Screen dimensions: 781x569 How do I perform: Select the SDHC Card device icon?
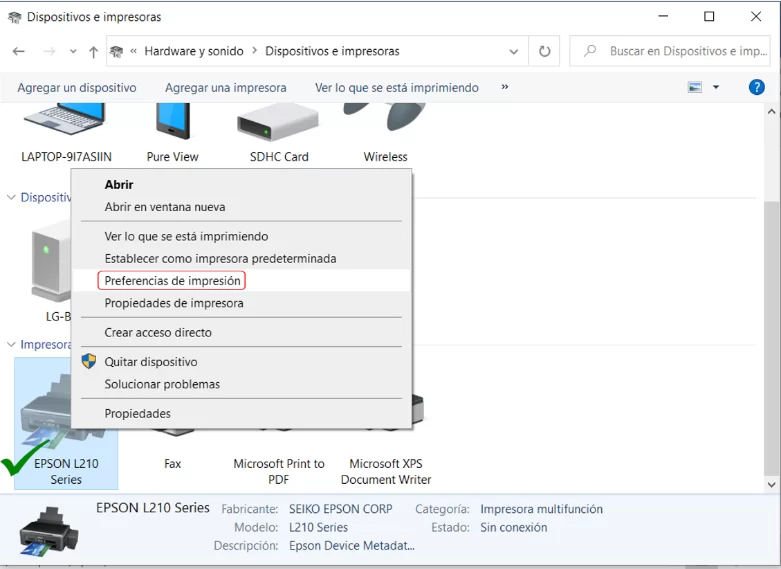pyautogui.click(x=278, y=125)
